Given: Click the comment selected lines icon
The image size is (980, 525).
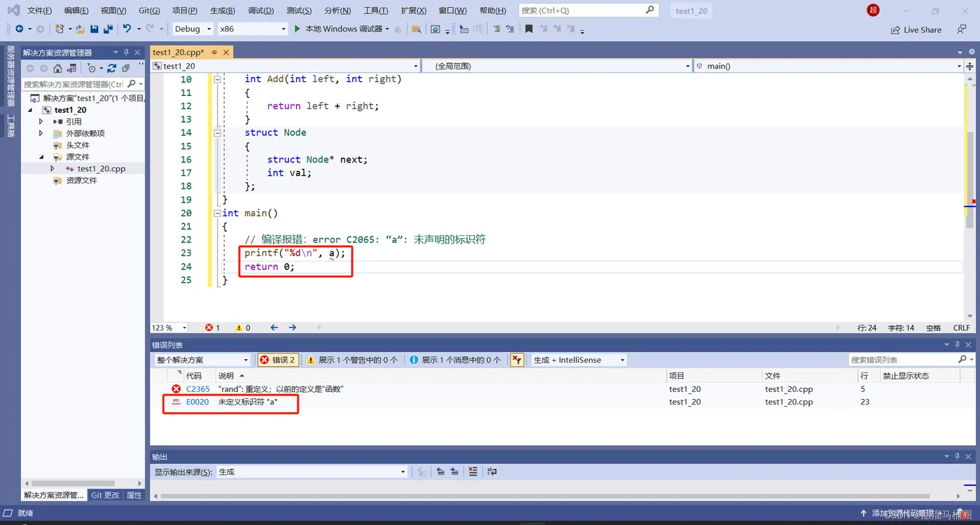Looking at the screenshot, I should coord(496,29).
